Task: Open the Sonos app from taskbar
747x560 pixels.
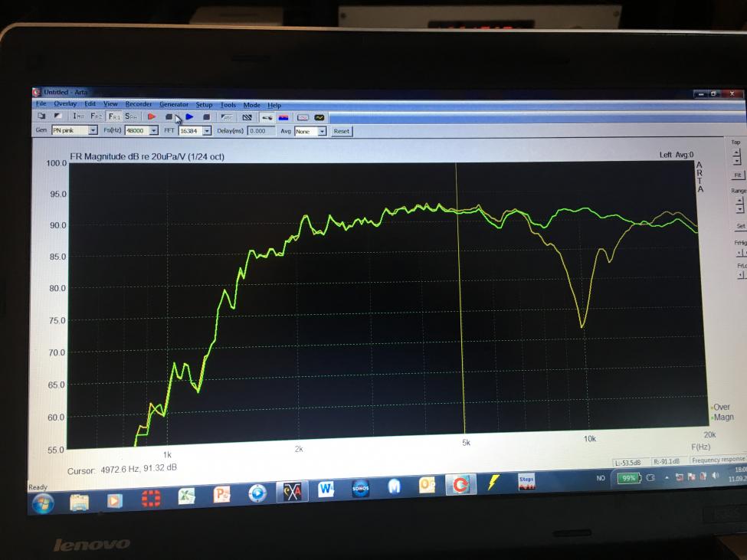Action: 361,488
